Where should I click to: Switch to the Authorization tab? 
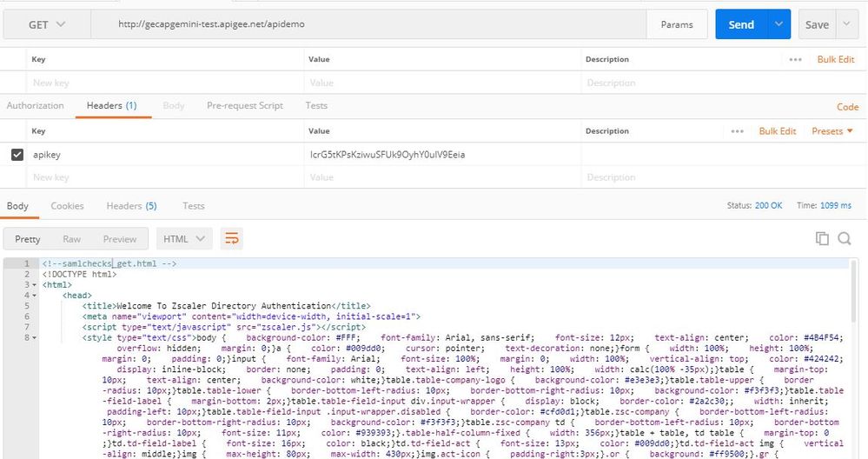click(35, 105)
